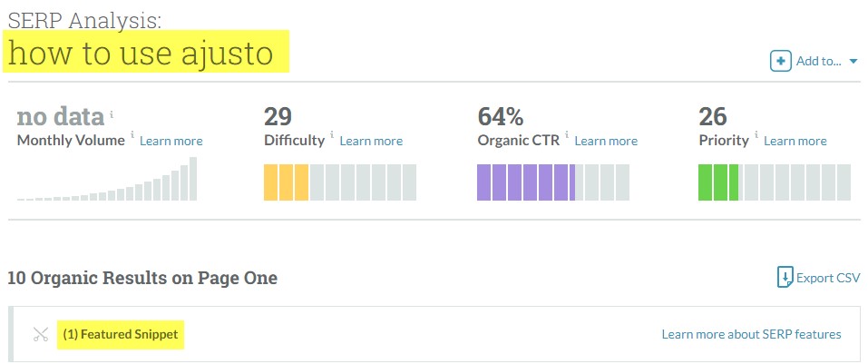
Task: Click the purple Organic CTR bar
Action: click(x=526, y=182)
